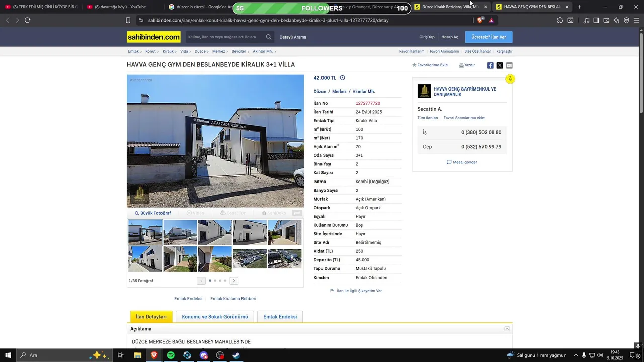Go to next photo thumbnails page arrow
Viewport: 644px width, 362px height.
pyautogui.click(x=234, y=281)
